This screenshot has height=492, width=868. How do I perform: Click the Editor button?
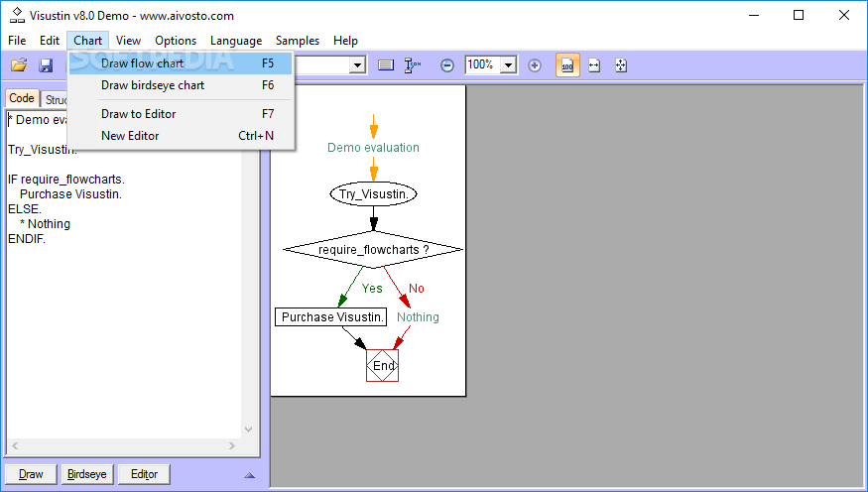tap(144, 474)
